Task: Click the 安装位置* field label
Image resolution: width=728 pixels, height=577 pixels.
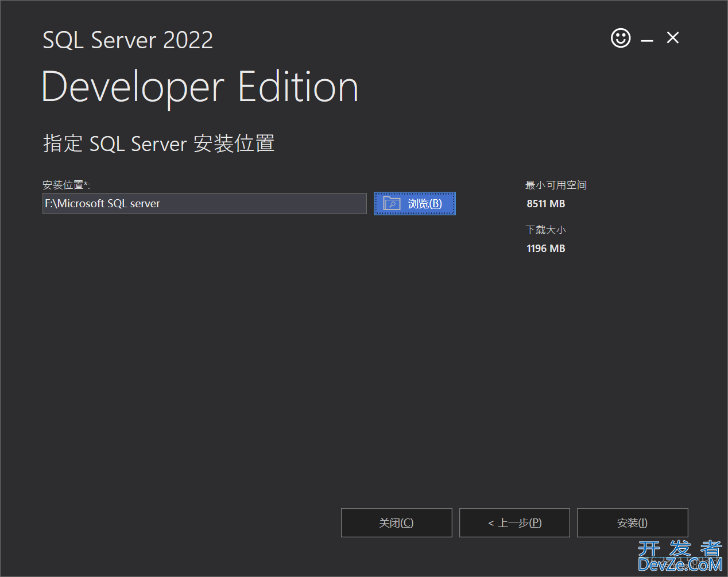Action: pos(66,185)
